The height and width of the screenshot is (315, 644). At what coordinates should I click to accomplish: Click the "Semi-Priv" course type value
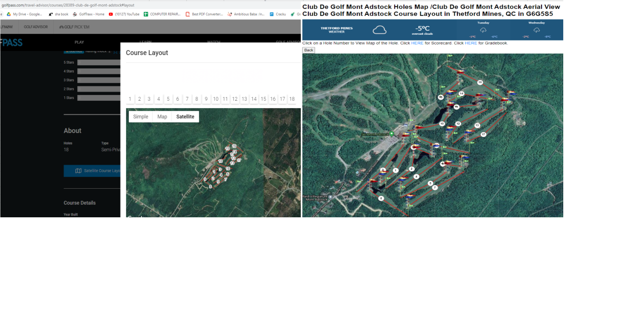(x=111, y=150)
